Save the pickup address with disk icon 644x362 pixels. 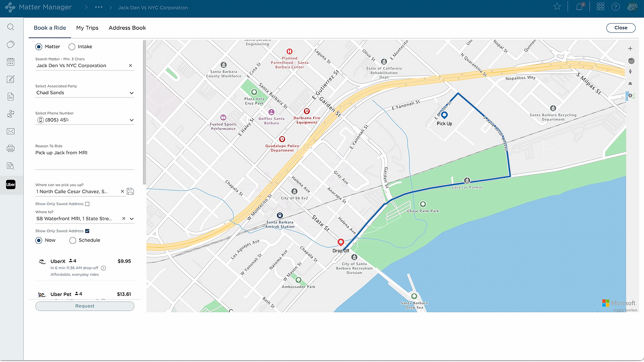point(130,191)
